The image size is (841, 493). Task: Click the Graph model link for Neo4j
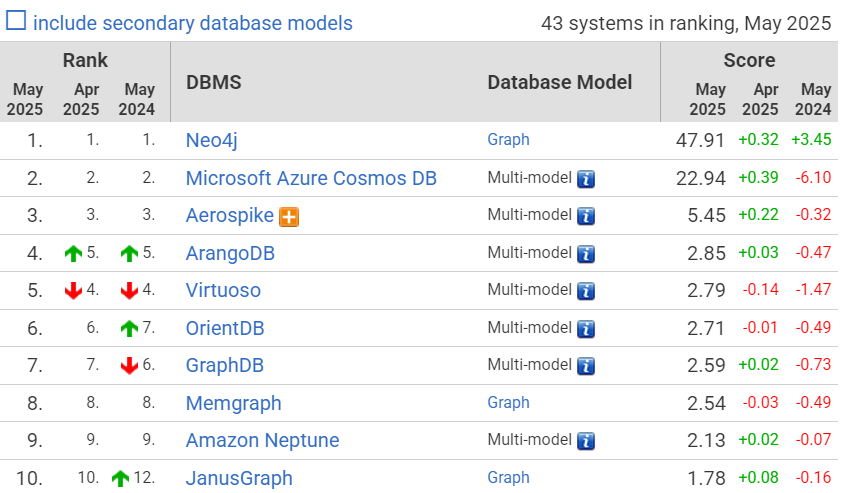(x=508, y=140)
